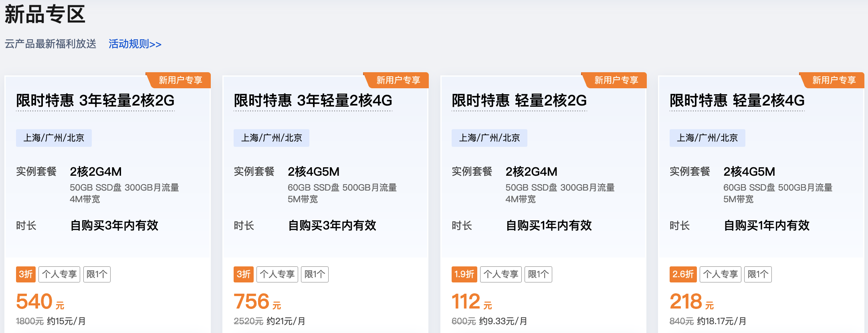Screen dimensions: 868x333
Task: Click 个人专享 tag on the 756元 card
Action: point(277,274)
